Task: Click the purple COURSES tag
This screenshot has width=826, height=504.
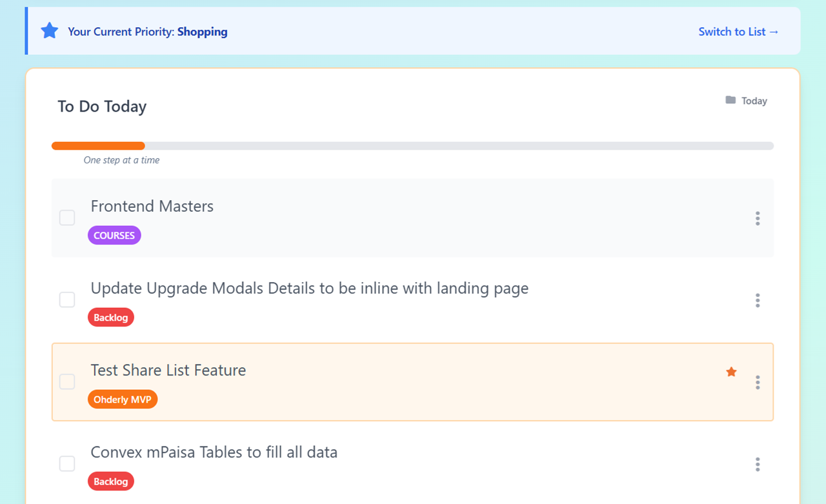Action: (x=114, y=236)
